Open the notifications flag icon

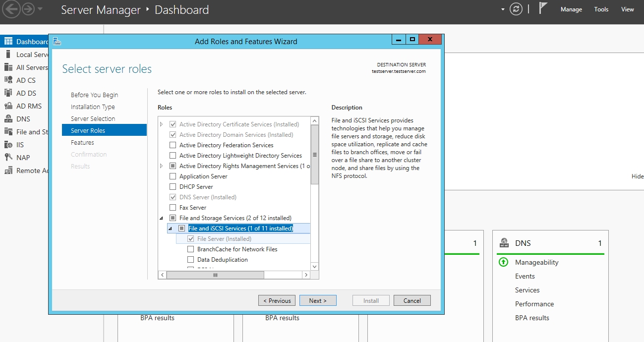[543, 8]
